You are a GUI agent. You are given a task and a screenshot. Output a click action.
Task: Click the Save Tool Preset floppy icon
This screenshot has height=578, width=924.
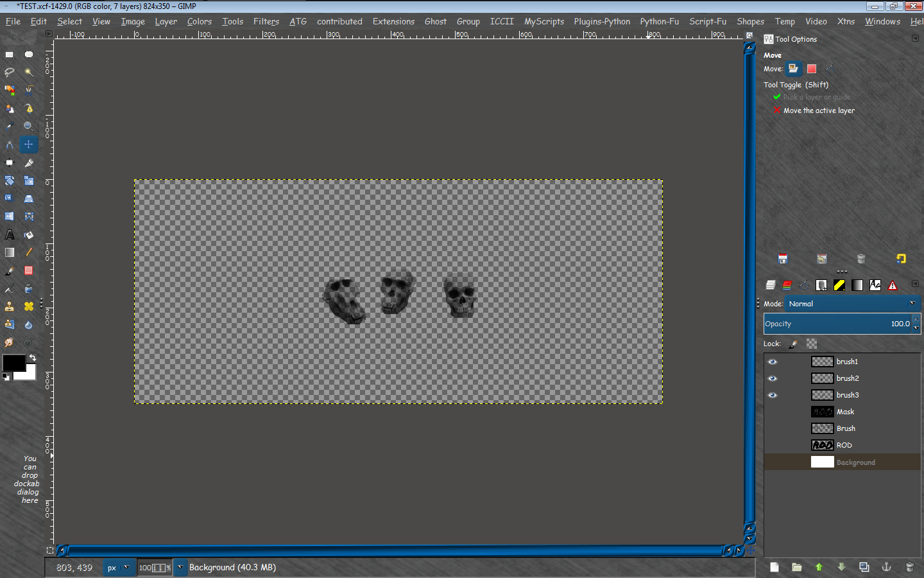(783, 259)
